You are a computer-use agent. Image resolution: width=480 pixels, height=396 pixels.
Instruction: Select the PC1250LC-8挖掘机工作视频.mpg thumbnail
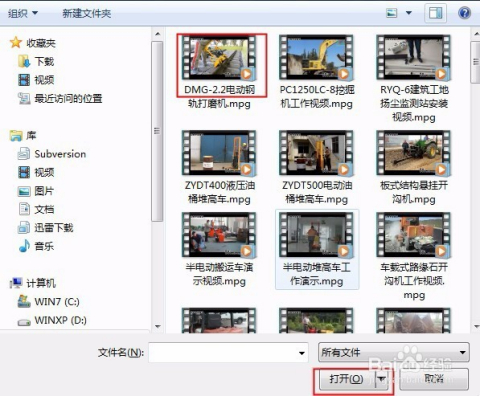tap(317, 58)
